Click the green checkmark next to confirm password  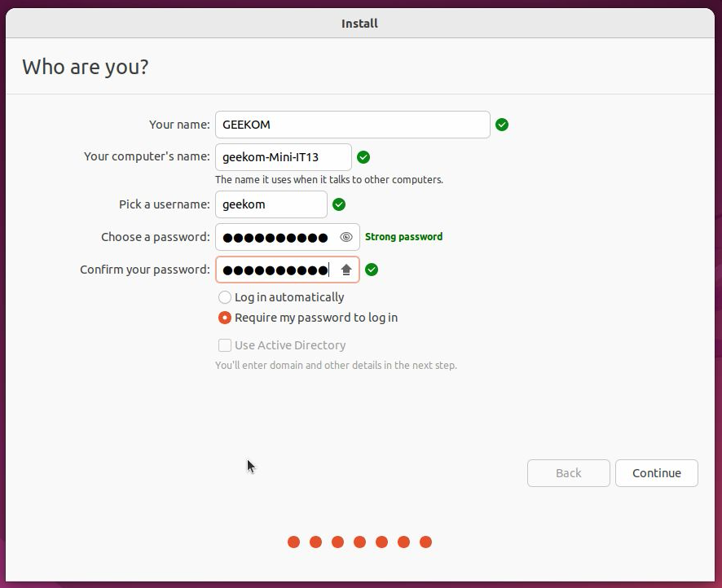(x=372, y=270)
